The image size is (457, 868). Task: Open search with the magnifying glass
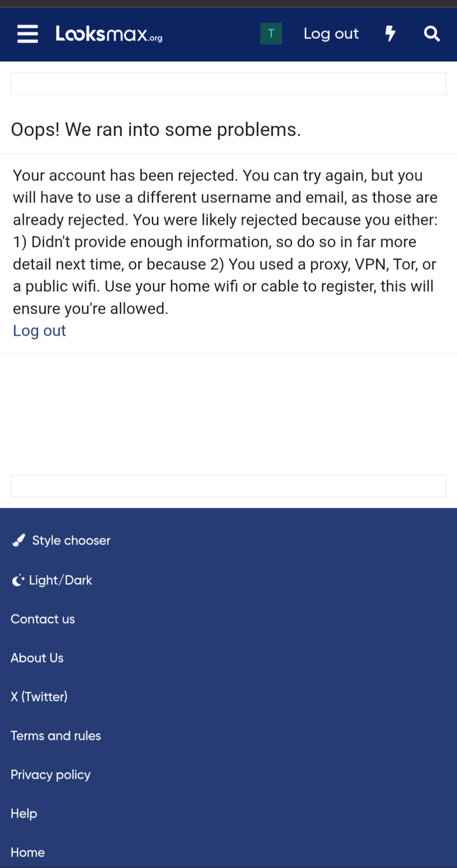[432, 33]
